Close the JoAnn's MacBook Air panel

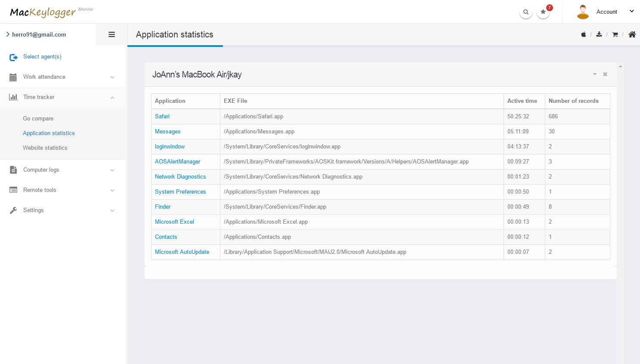point(605,74)
